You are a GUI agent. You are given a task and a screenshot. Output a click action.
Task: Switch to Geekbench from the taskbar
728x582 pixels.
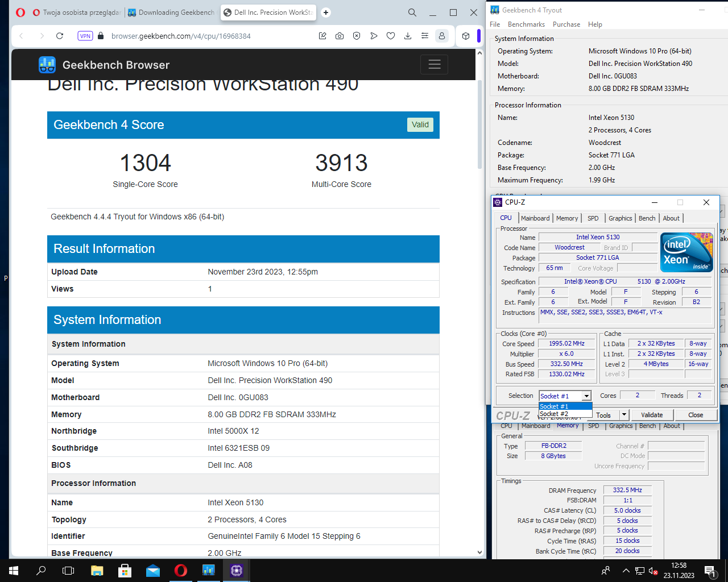click(209, 571)
